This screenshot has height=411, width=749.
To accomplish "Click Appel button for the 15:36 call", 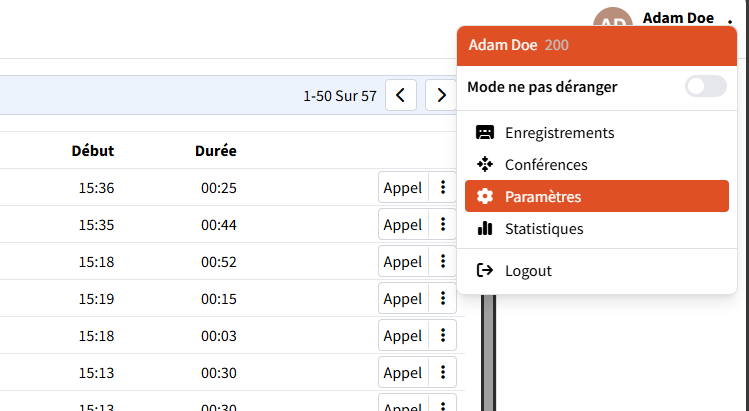I will [403, 188].
